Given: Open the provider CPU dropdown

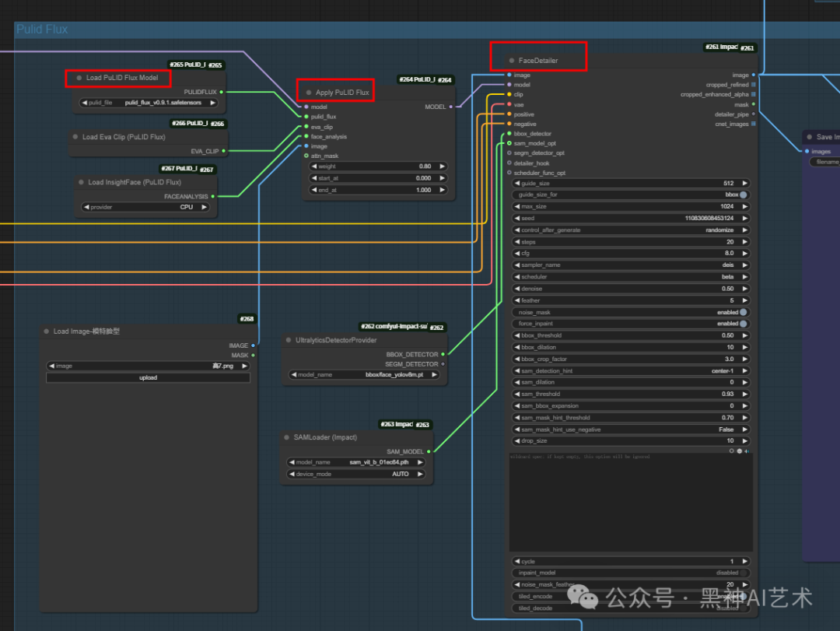Looking at the screenshot, I should coord(145,207).
